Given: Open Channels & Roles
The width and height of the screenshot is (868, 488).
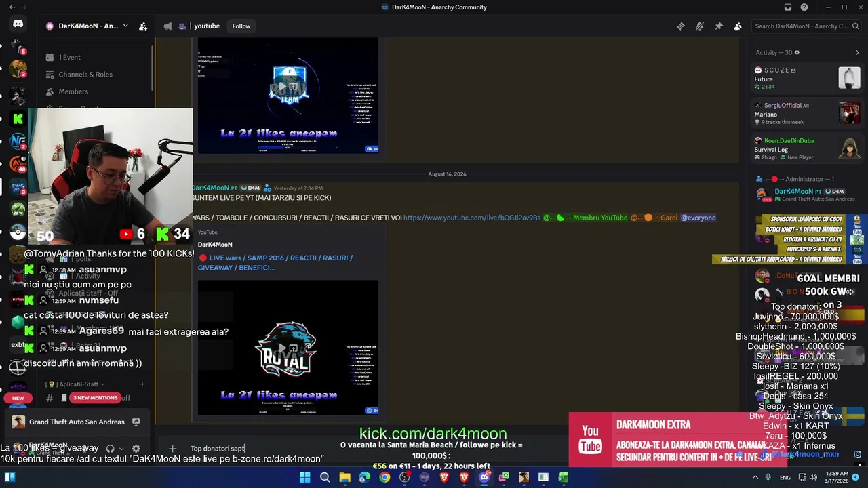Looking at the screenshot, I should pyautogui.click(x=95, y=75).
